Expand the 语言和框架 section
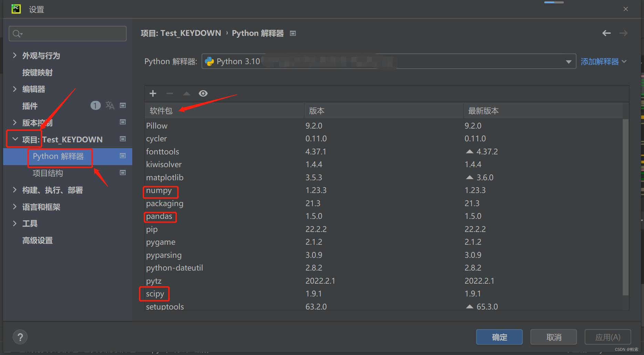The image size is (644, 355). pyautogui.click(x=14, y=206)
